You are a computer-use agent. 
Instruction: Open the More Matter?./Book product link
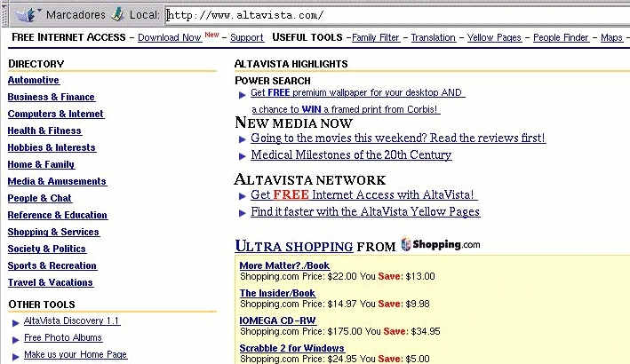point(284,265)
